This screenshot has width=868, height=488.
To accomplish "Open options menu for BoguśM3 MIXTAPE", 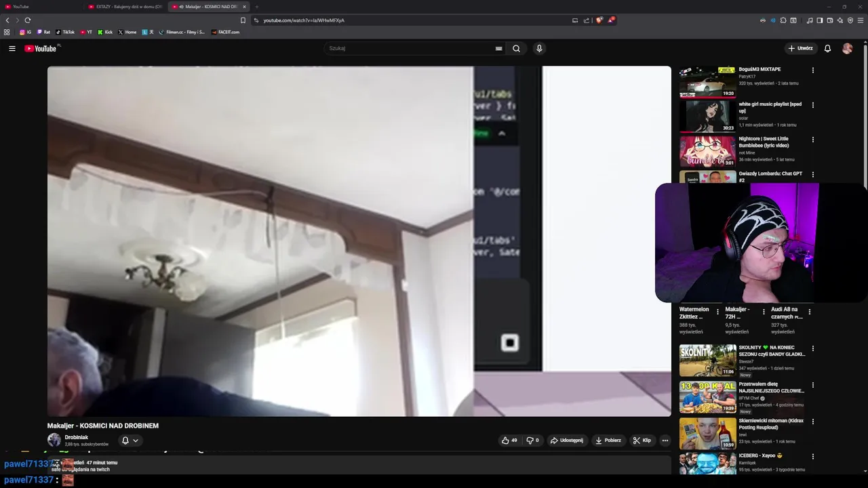I will tap(812, 70).
